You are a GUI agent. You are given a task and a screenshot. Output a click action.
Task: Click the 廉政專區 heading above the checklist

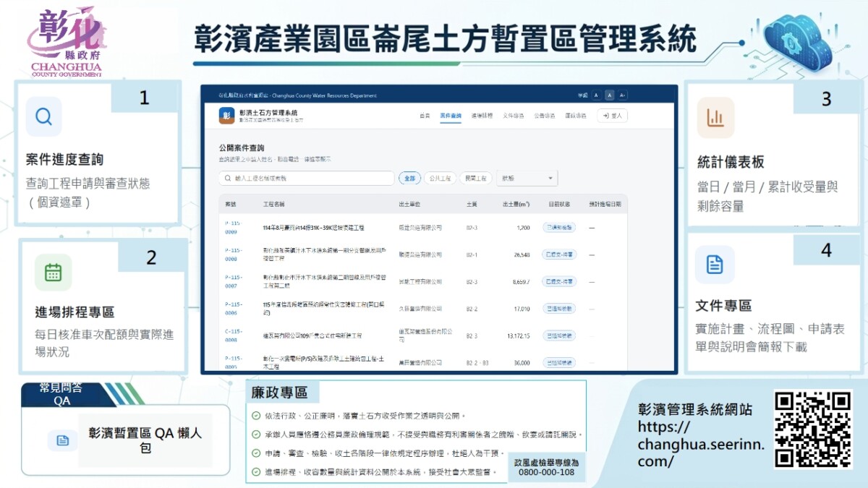pyautogui.click(x=280, y=393)
